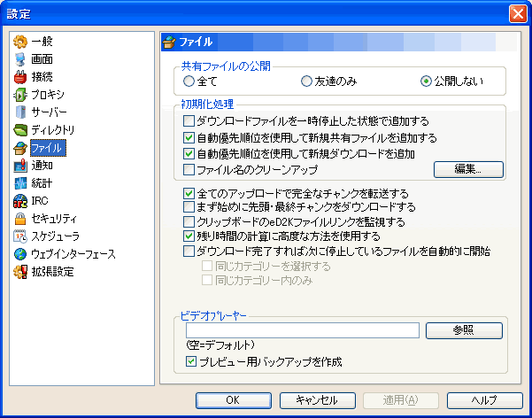Open the 一般 settings page
Viewport: 532px width, 418px height.
42,42
